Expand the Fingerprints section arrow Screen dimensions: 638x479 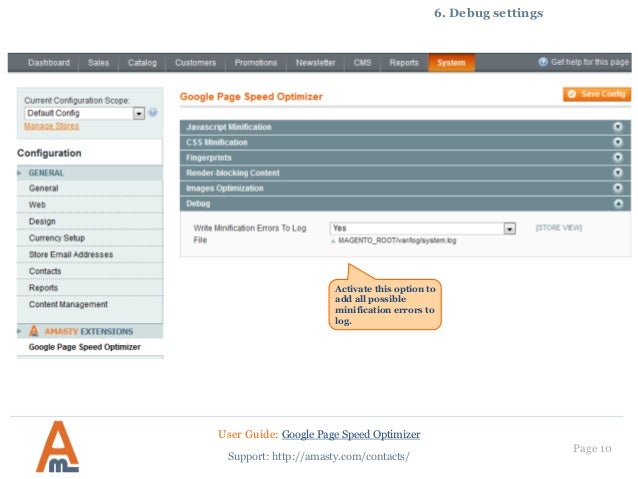coord(618,157)
